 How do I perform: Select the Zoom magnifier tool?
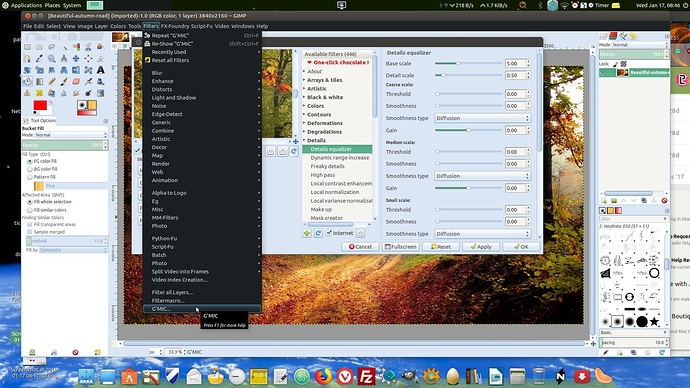[51, 58]
